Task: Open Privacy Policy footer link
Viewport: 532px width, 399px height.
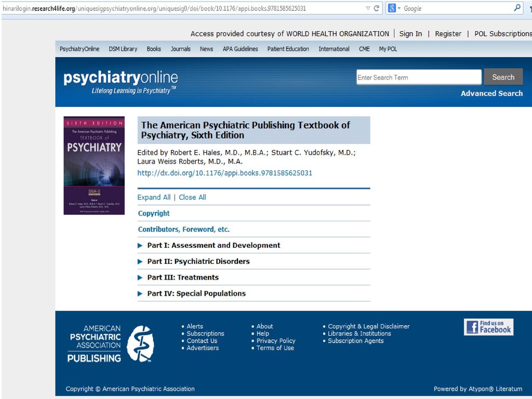Action: [x=276, y=341]
